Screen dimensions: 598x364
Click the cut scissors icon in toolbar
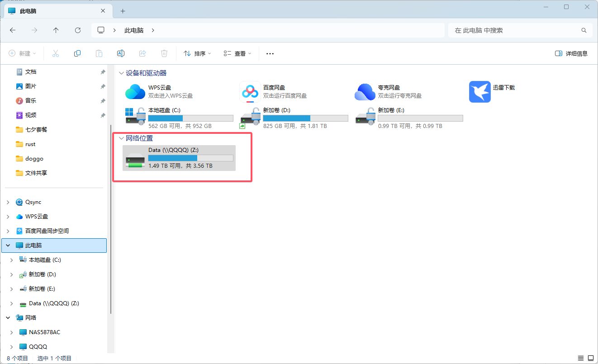(x=56, y=53)
